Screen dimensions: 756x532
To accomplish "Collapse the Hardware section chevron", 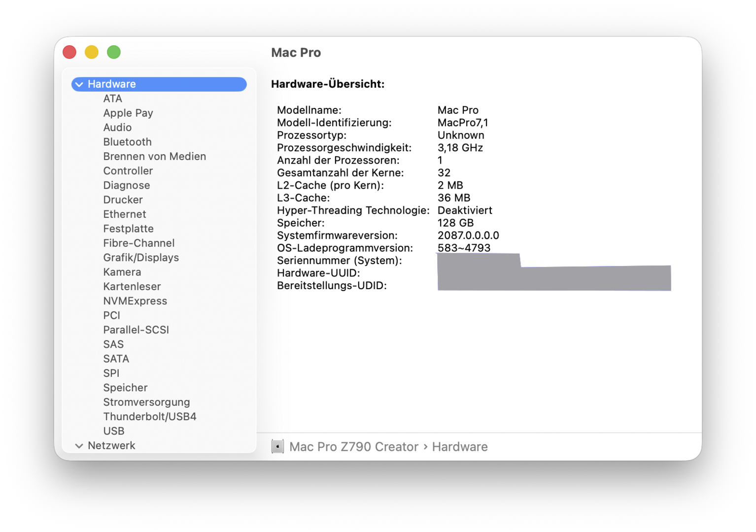I will click(79, 84).
